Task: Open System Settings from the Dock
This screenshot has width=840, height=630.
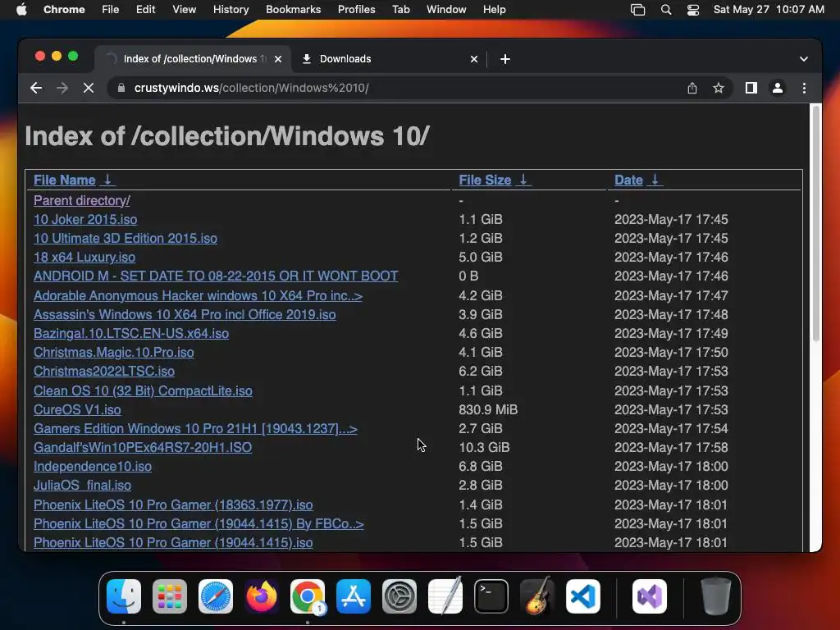Action: pyautogui.click(x=399, y=596)
